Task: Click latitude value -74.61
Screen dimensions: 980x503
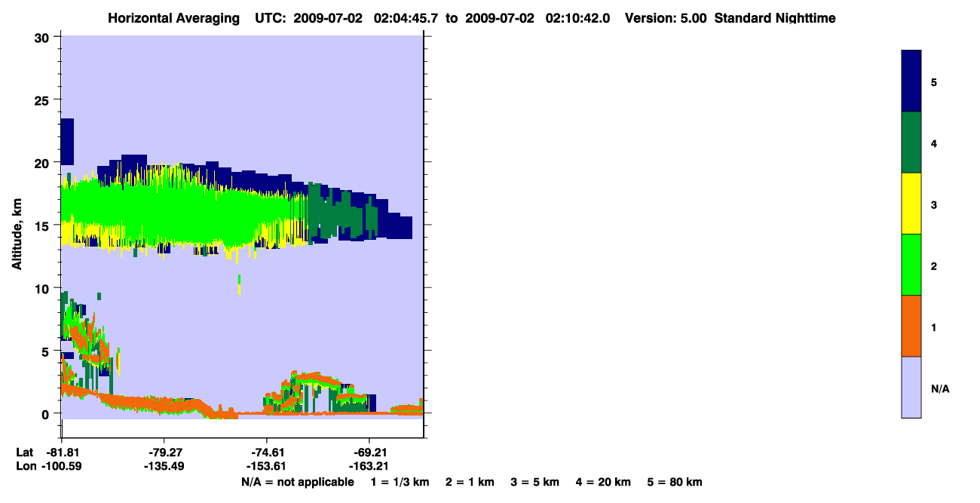Action: [266, 452]
